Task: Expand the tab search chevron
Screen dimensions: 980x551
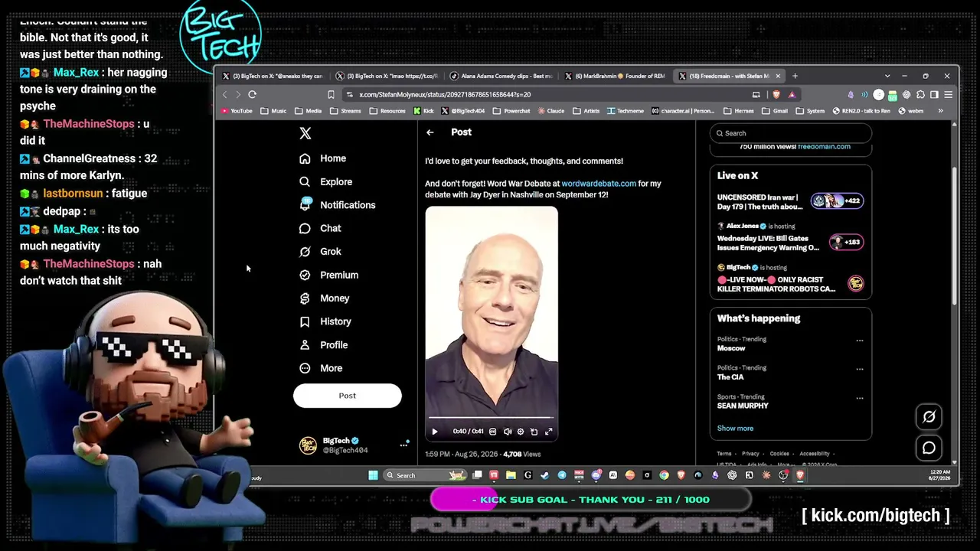Action: (x=887, y=77)
